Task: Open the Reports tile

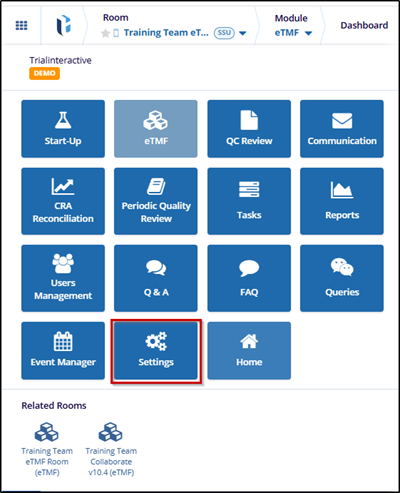Action: pyautogui.click(x=342, y=201)
